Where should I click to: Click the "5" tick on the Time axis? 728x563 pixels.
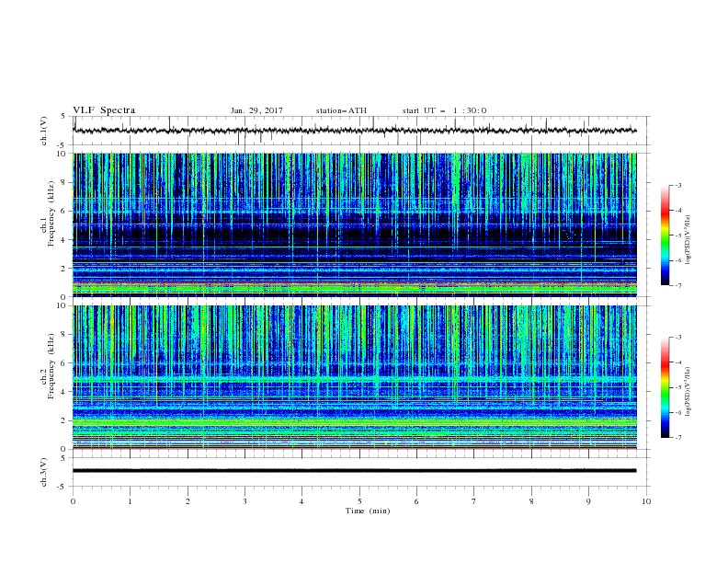(x=359, y=501)
